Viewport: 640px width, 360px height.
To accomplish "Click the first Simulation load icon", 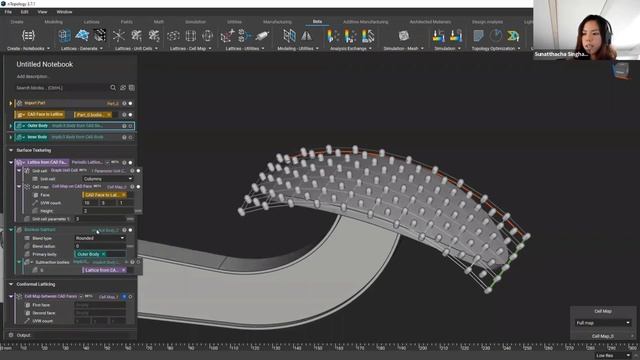I will tap(438, 36).
